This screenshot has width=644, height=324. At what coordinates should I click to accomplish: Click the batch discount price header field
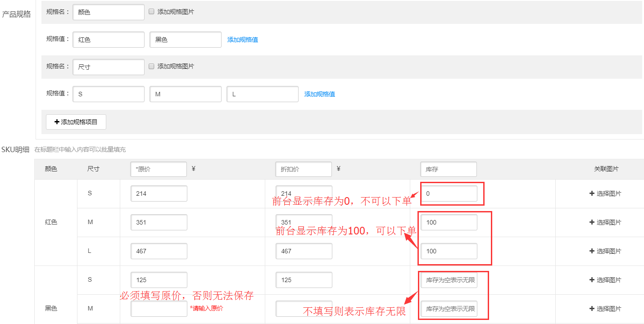(x=303, y=169)
